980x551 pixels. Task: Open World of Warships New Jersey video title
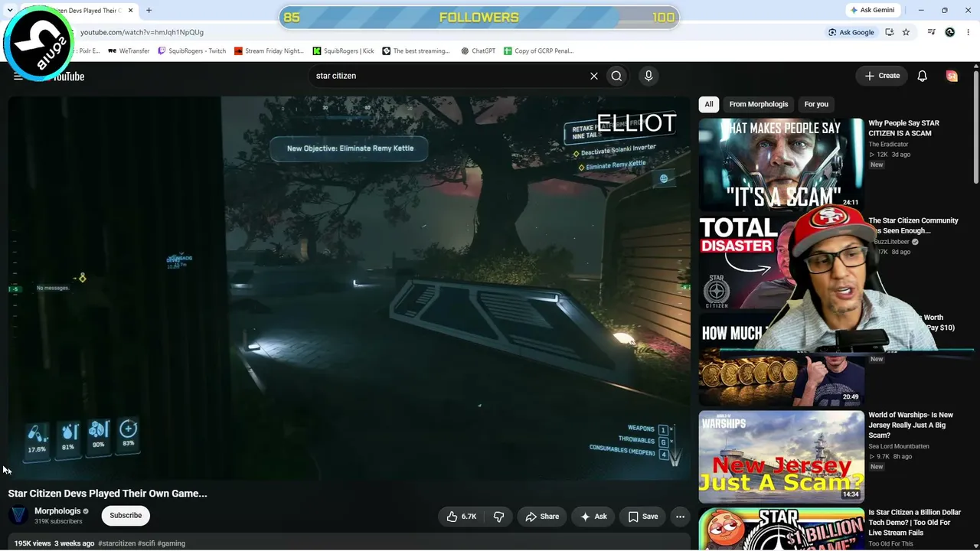tap(911, 425)
